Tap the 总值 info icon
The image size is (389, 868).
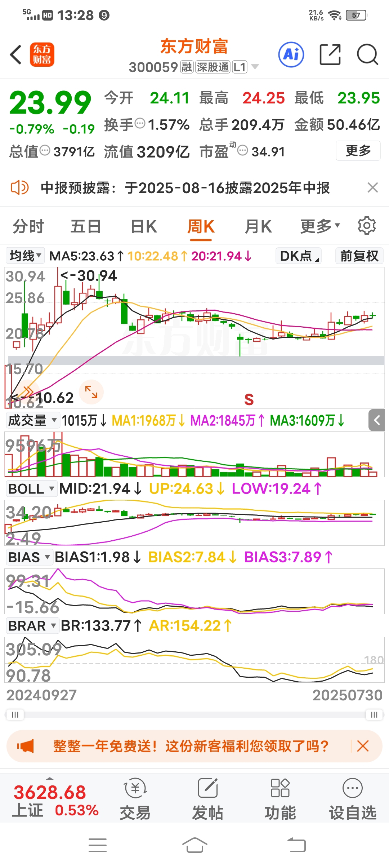[45, 150]
